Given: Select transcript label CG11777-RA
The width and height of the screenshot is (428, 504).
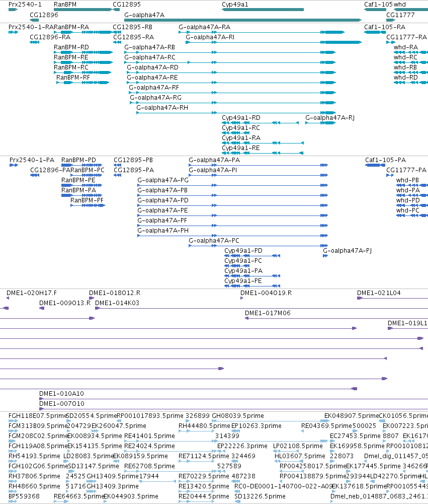Looking at the screenshot, I should [406, 37].
